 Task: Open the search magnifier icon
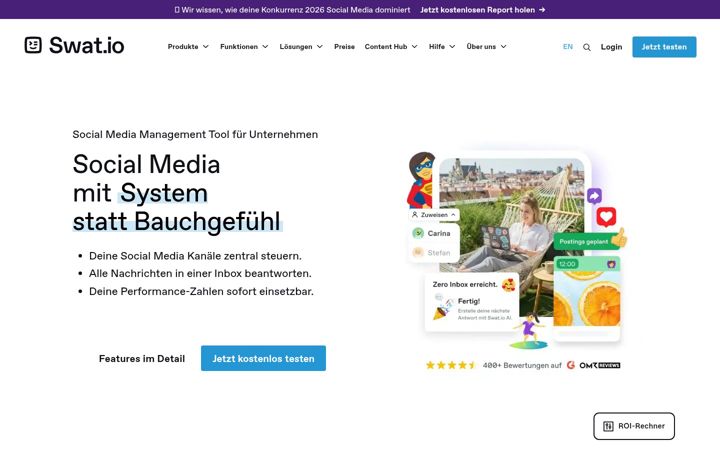coord(586,47)
